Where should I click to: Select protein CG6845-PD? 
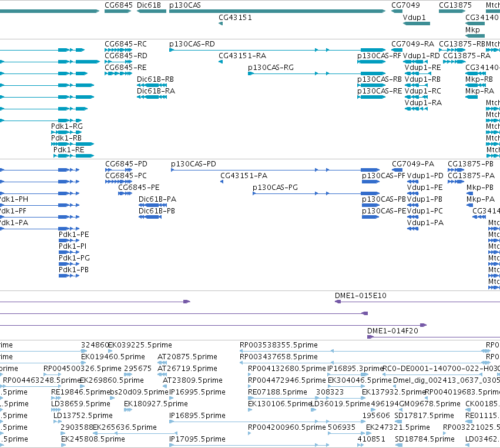coord(119,170)
